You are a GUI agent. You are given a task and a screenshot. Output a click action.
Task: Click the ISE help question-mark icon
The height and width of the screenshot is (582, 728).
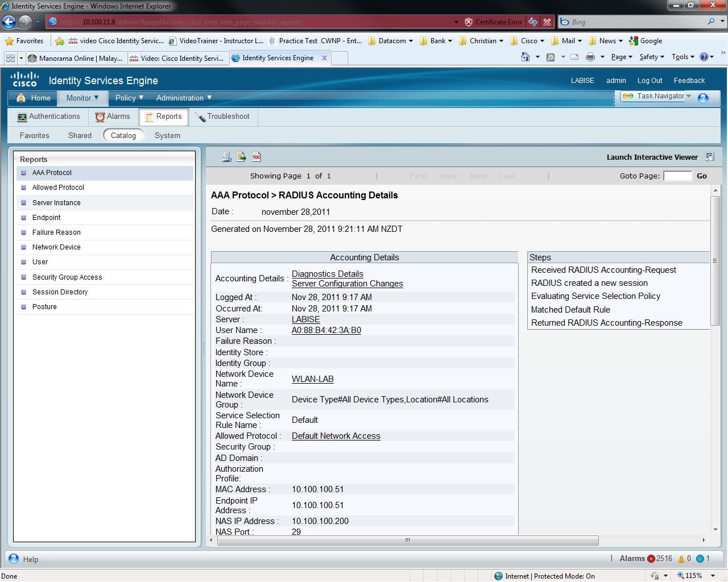[x=703, y=98]
